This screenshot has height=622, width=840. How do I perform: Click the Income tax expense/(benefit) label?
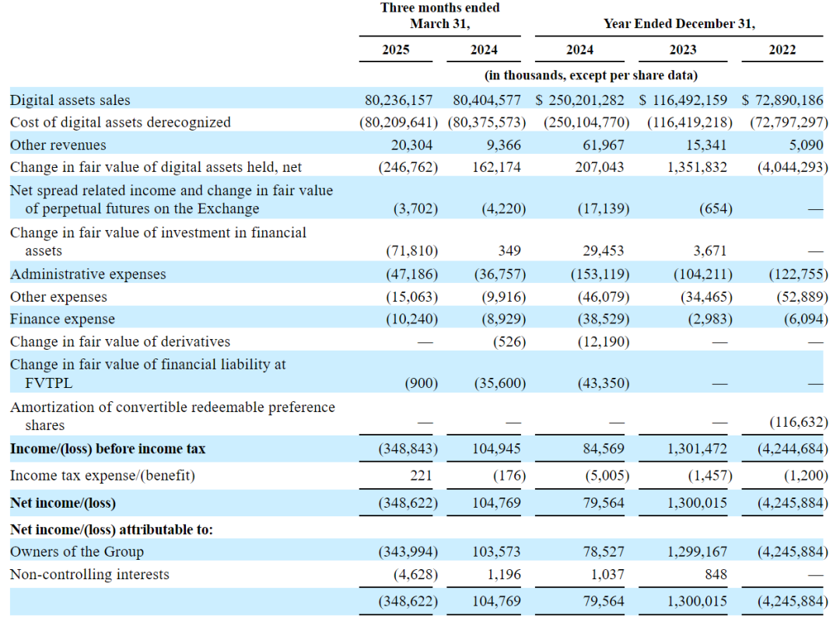[103, 476]
